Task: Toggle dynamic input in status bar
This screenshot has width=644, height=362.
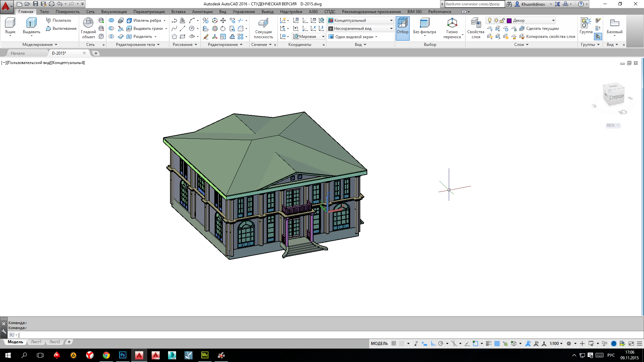Action: click(424, 344)
